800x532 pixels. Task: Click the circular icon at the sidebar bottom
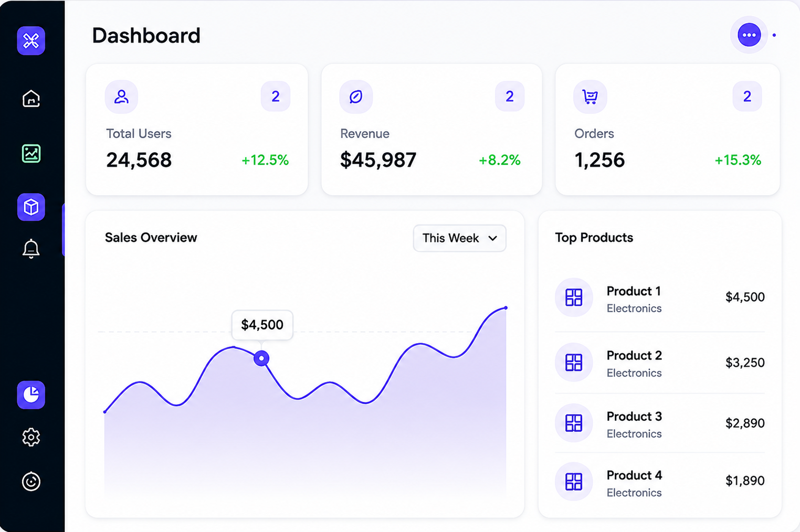tap(31, 482)
